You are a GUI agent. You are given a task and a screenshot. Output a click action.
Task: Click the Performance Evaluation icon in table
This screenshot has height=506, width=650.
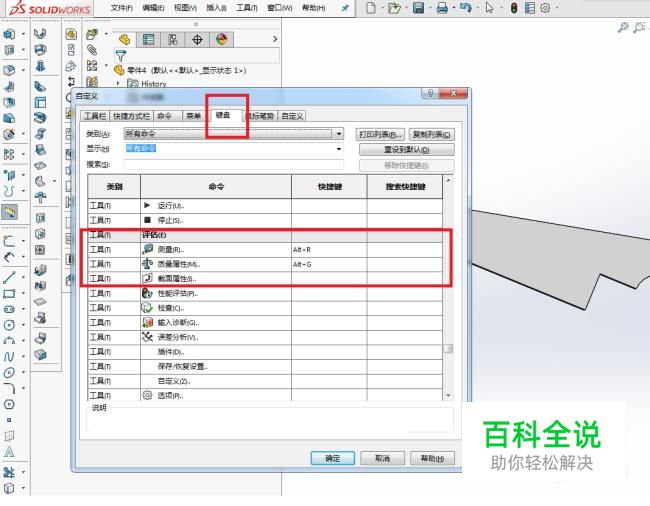148,293
